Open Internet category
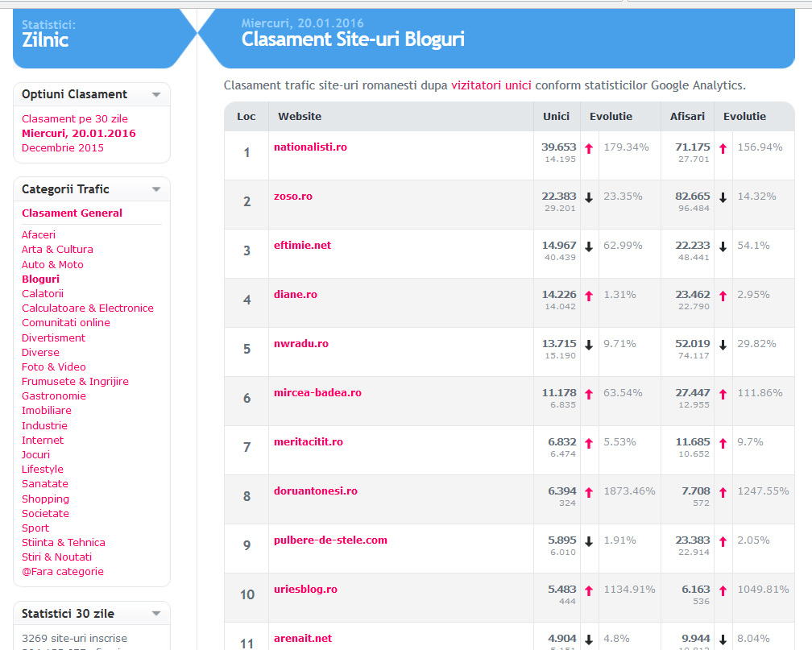812x650 pixels. [x=43, y=441]
